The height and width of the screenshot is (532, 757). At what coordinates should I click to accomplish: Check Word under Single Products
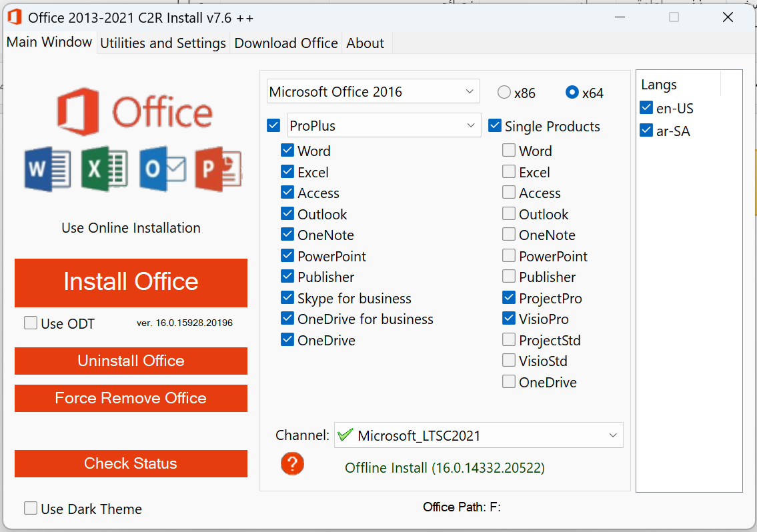point(509,150)
